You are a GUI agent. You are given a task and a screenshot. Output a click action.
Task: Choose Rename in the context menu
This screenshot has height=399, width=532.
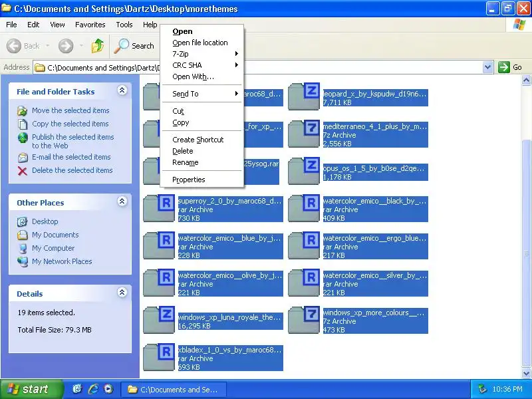[202, 162]
